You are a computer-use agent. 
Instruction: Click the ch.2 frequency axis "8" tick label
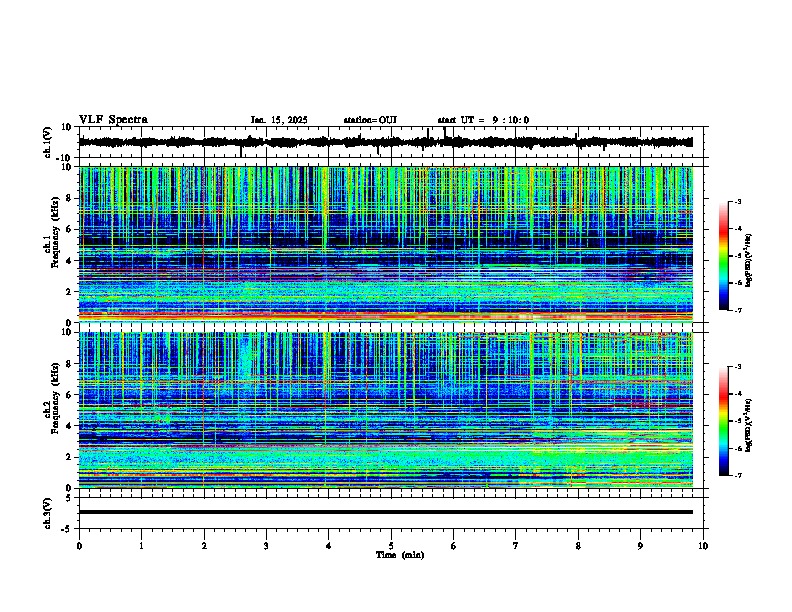70,364
